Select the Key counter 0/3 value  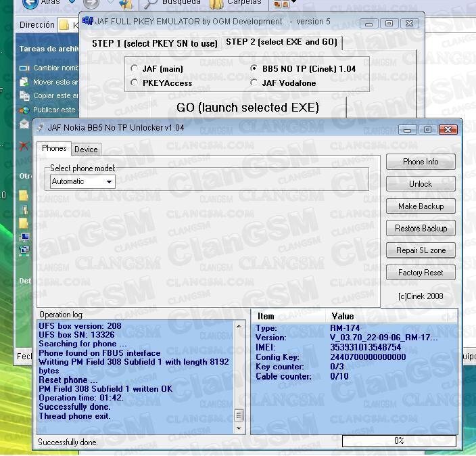click(x=337, y=367)
